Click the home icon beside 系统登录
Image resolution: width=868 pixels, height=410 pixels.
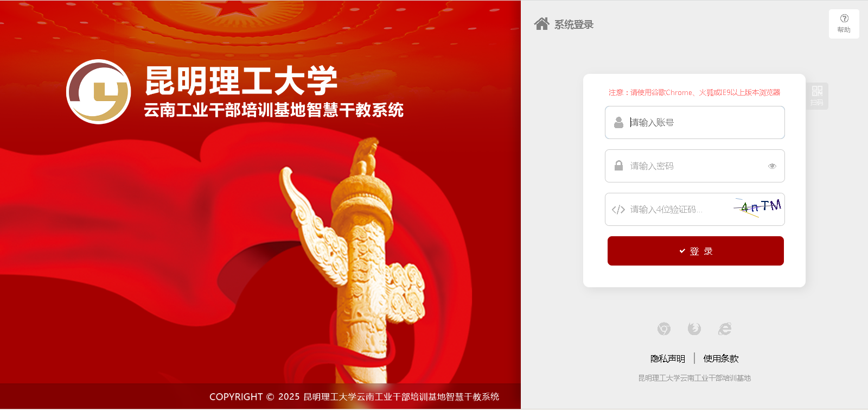[541, 24]
